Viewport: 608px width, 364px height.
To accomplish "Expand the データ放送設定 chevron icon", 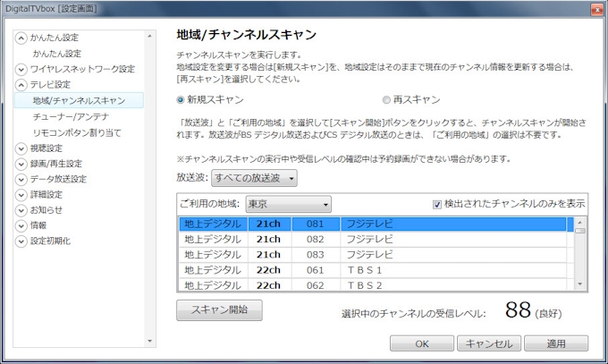I will pyautogui.click(x=21, y=179).
